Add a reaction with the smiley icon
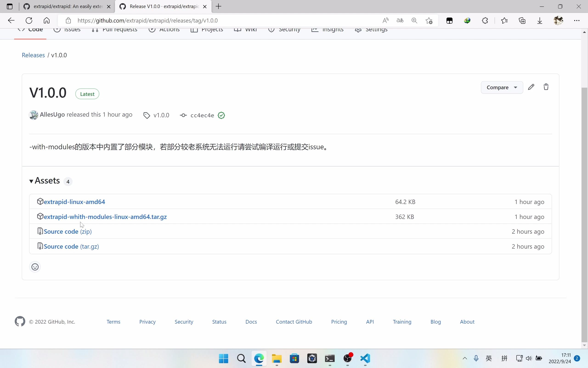 pyautogui.click(x=35, y=267)
